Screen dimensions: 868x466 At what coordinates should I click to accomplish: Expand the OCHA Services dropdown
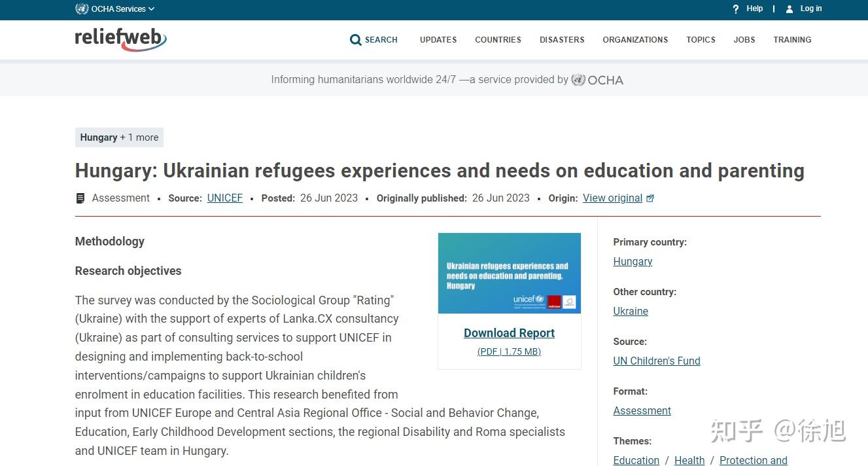coord(115,9)
